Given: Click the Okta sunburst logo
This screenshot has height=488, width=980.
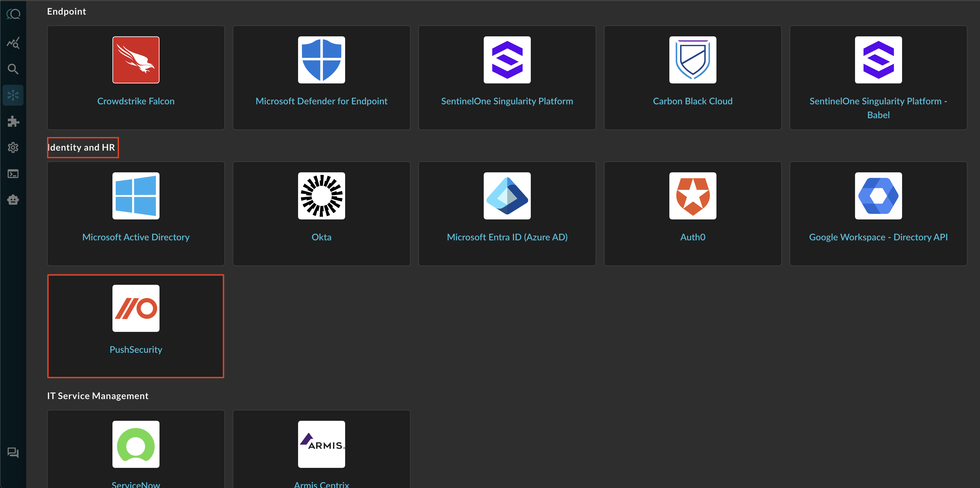Looking at the screenshot, I should pos(321,196).
